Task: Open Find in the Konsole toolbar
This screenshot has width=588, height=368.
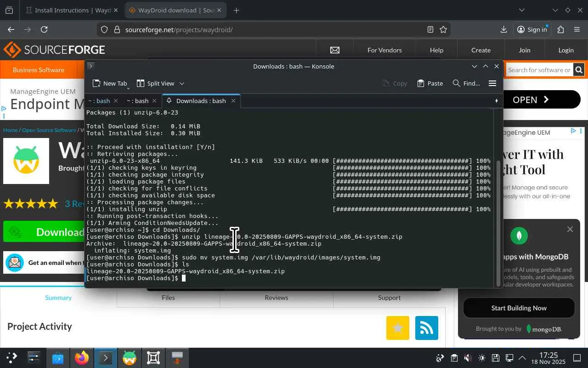Action: 466,83
